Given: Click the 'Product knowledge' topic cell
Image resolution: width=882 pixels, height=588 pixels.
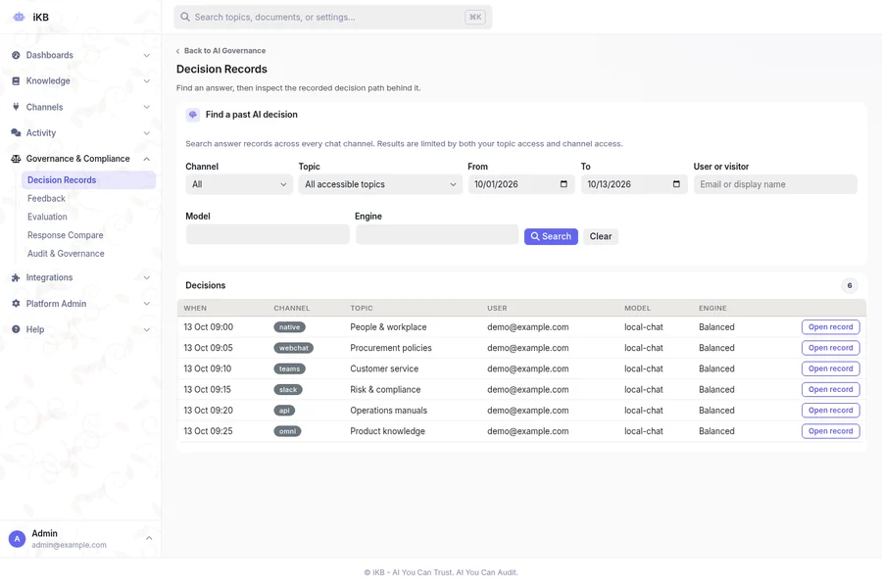Looking at the screenshot, I should coord(387,431).
